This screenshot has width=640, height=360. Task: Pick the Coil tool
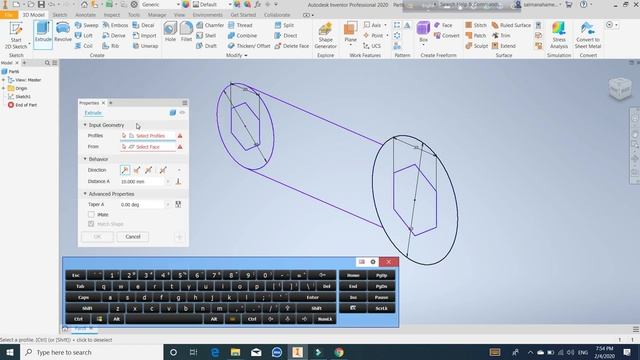[x=84, y=46]
